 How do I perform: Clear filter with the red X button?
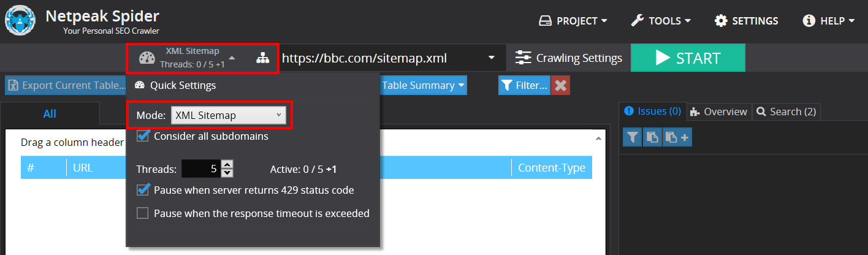560,85
